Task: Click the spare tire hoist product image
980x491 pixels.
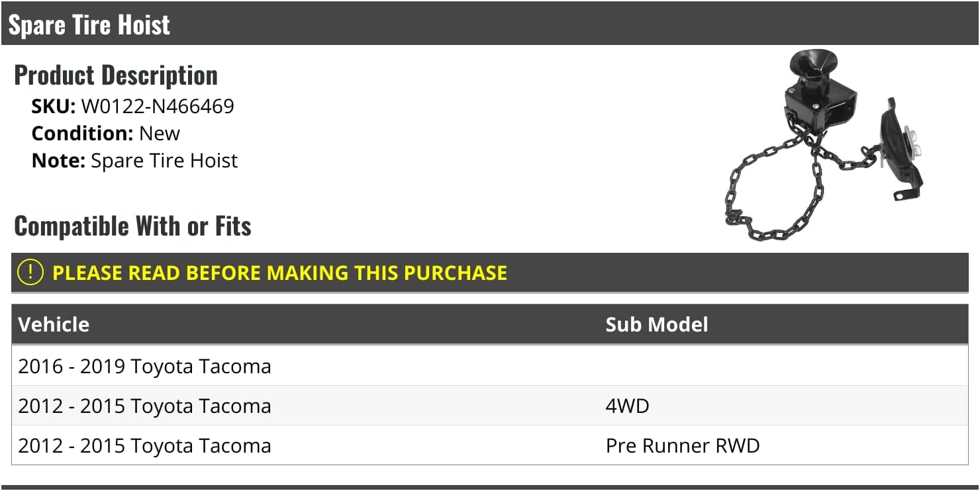Action: tap(824, 147)
